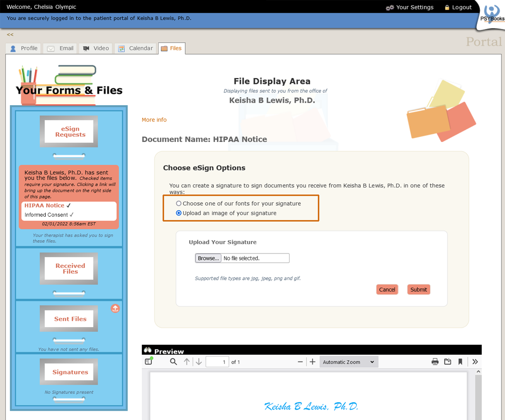Open the Received Files drawer

(x=69, y=269)
